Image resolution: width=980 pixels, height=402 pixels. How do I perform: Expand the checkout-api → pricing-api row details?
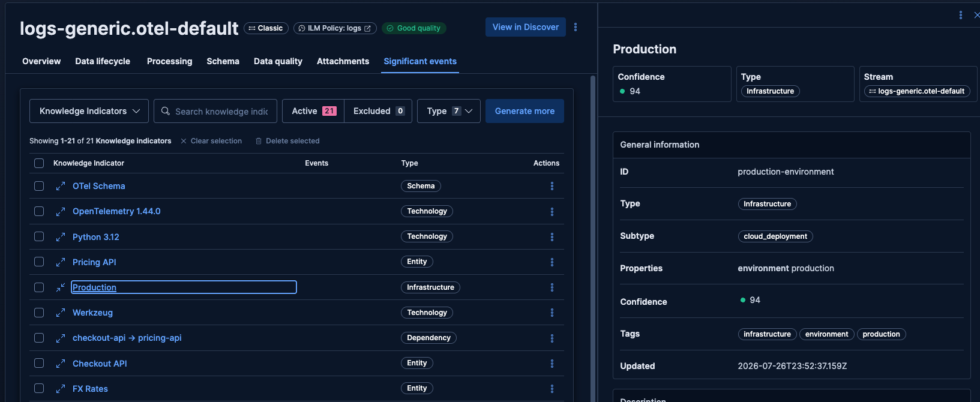(60, 338)
